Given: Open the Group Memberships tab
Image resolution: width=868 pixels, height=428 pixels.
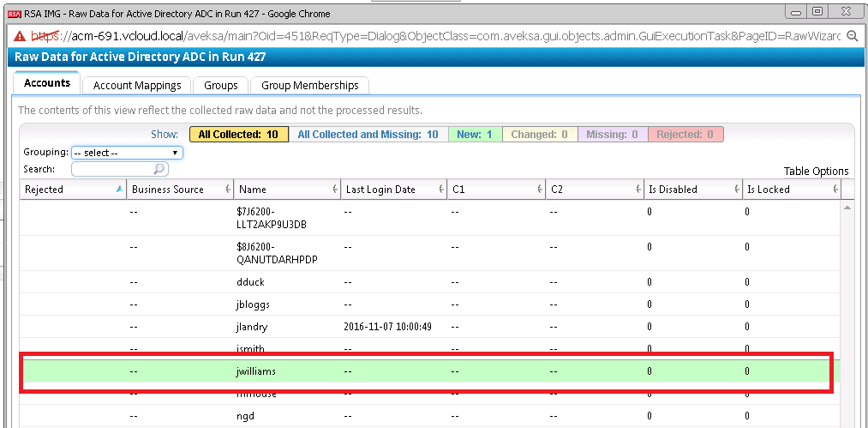Looking at the screenshot, I should coord(310,85).
